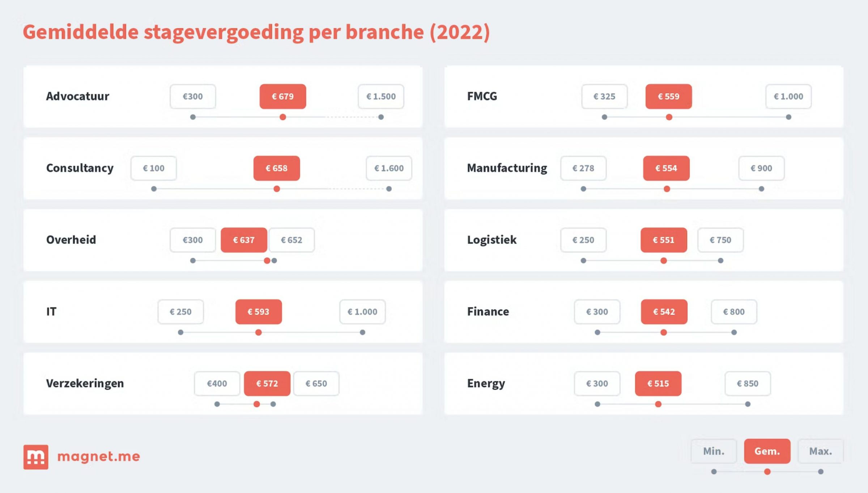The width and height of the screenshot is (868, 493).
Task: Click the € 278 Manufacturing minimum badge
Action: [584, 168]
